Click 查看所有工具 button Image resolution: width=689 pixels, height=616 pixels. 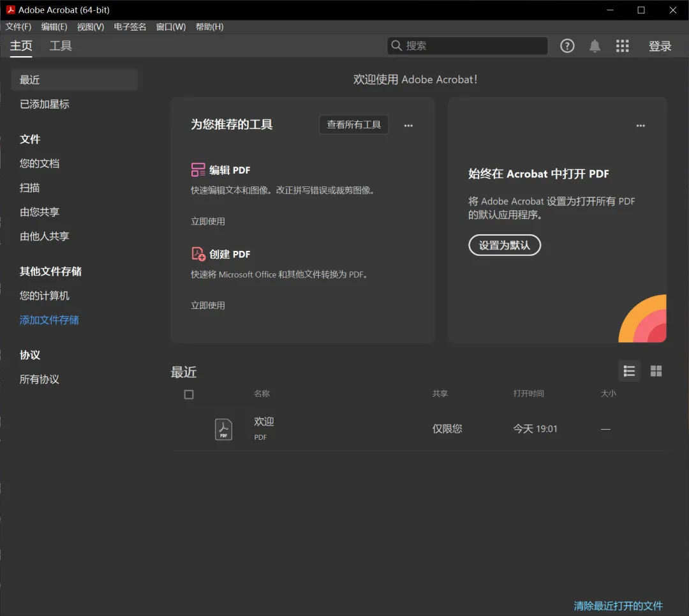[x=353, y=124]
